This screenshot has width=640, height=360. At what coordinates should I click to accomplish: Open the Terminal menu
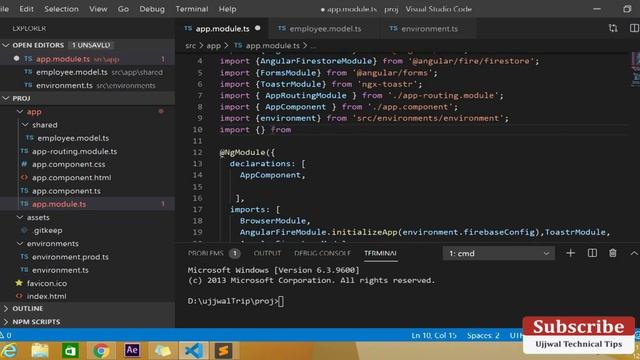[192, 9]
